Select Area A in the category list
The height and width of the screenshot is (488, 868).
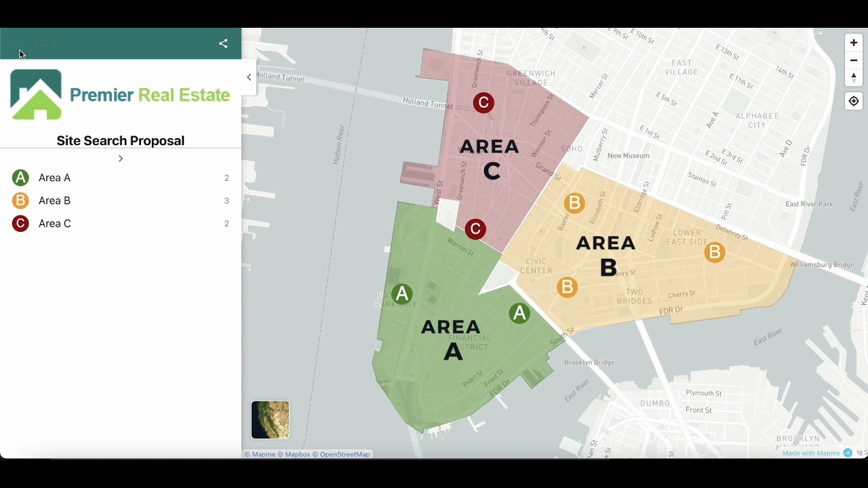coord(121,178)
